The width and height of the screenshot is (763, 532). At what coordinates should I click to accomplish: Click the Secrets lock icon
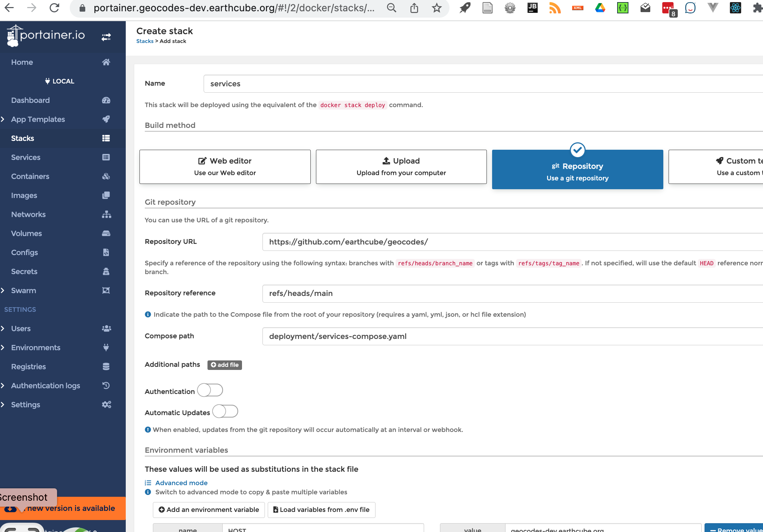tap(106, 271)
